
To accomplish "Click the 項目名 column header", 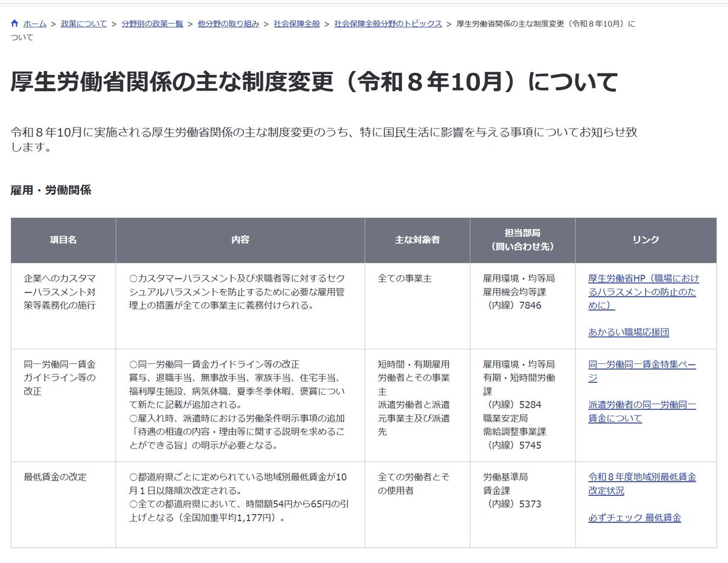I will pyautogui.click(x=63, y=240).
